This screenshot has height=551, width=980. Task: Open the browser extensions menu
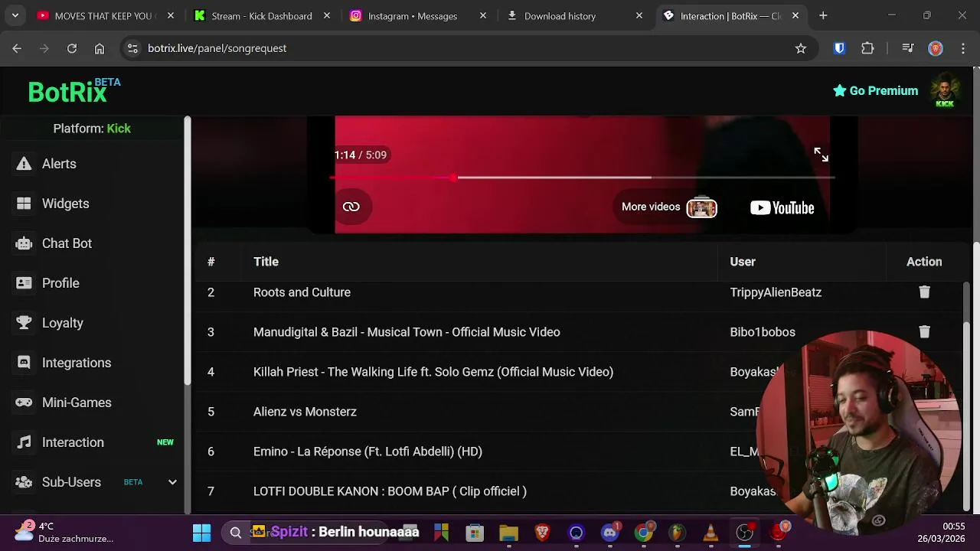pyautogui.click(x=867, y=48)
